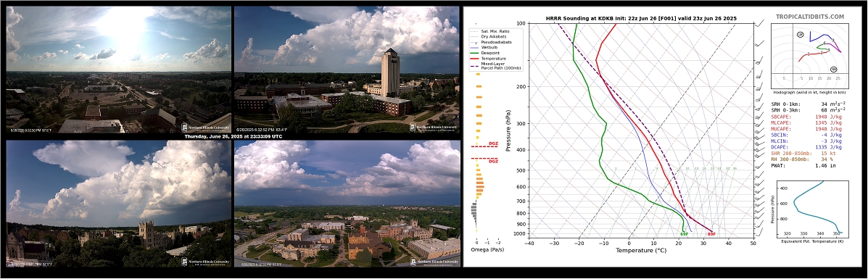
Task: Click the Thursday June 26 2025 timestamp banner
Action: point(233,136)
